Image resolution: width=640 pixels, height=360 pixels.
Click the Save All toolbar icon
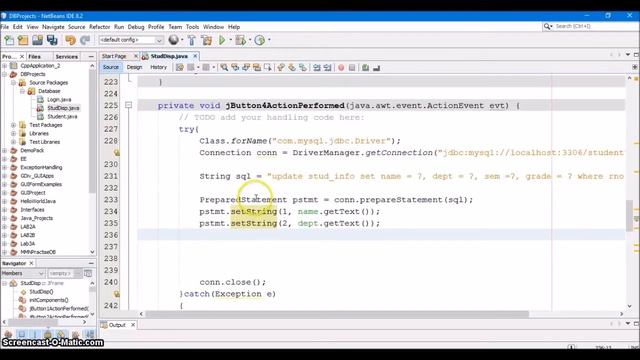pos(52,40)
